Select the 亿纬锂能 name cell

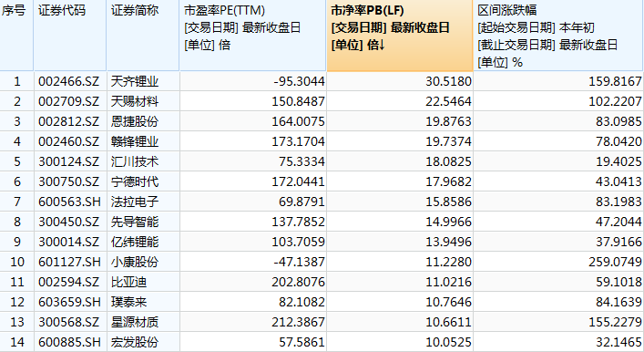143,242
